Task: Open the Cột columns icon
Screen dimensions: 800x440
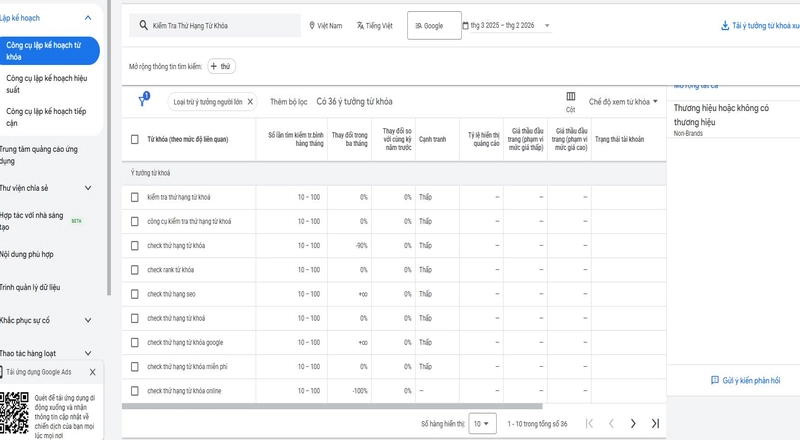Action: pos(571,101)
